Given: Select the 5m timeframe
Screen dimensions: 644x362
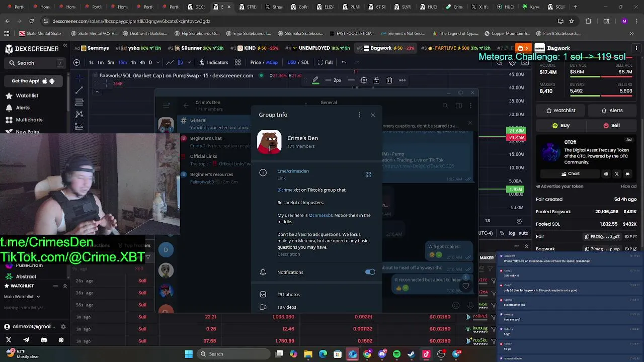Looking at the screenshot, I should (x=111, y=62).
